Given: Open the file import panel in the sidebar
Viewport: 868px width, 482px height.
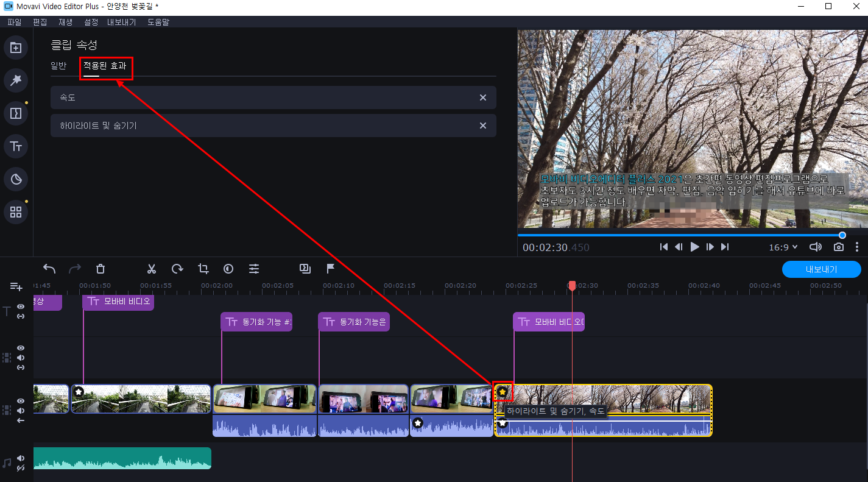Looking at the screenshot, I should click(x=16, y=48).
